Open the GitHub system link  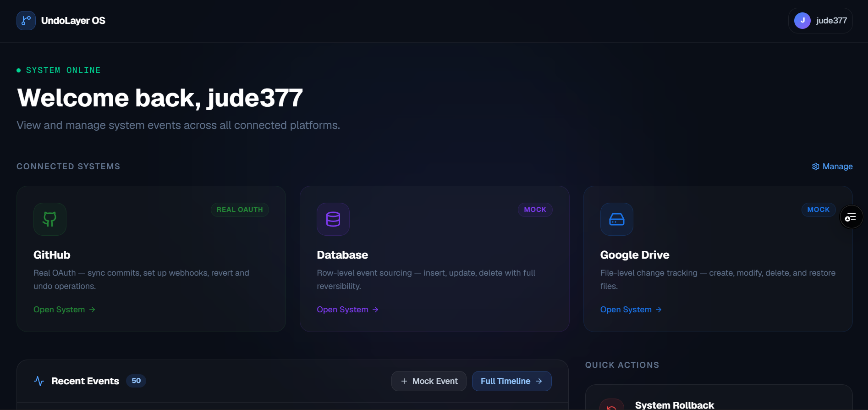click(64, 310)
